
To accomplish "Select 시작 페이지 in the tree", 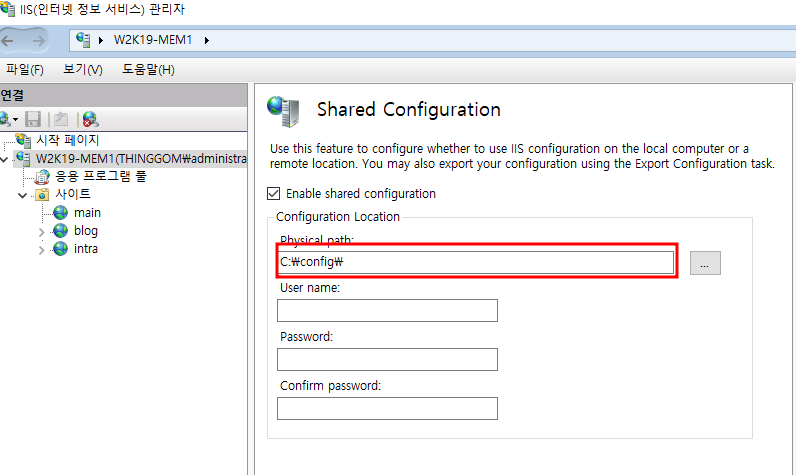I will pyautogui.click(x=68, y=140).
